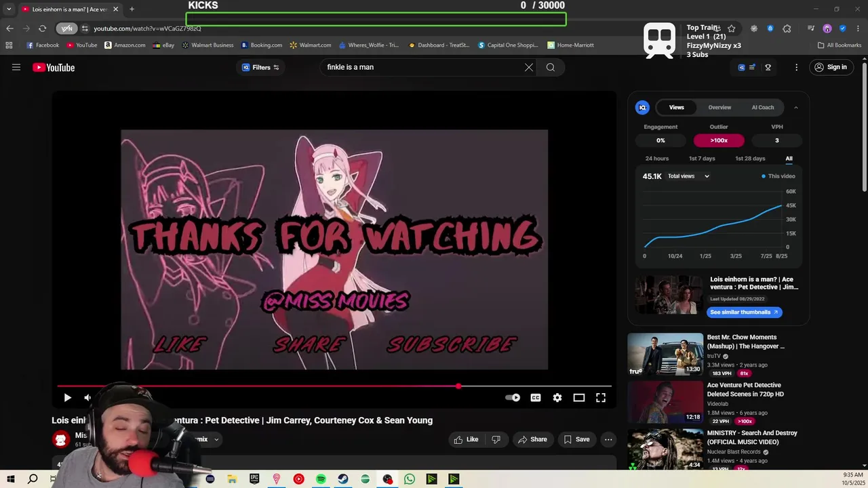Reload the page in Chrome
868x488 pixels.
(x=42, y=28)
